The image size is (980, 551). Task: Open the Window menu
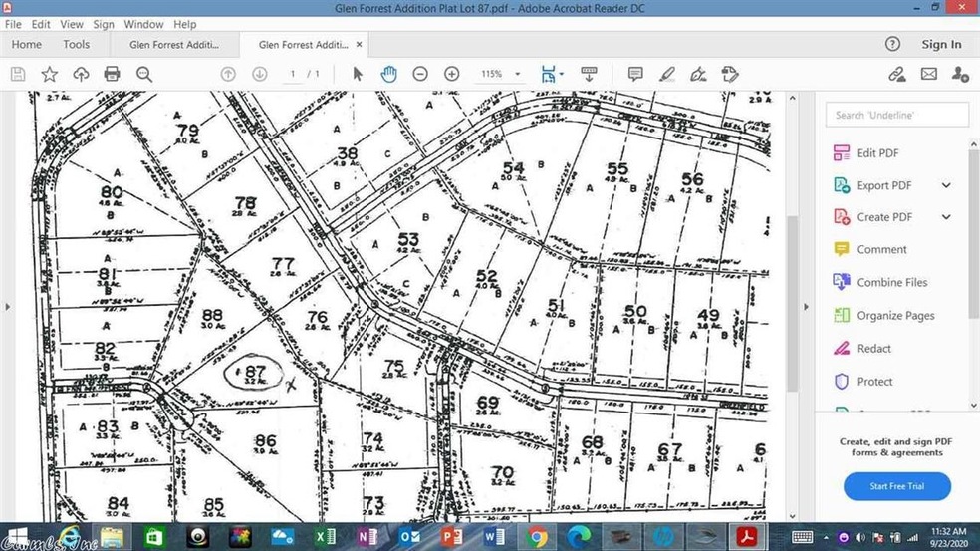pyautogui.click(x=143, y=24)
